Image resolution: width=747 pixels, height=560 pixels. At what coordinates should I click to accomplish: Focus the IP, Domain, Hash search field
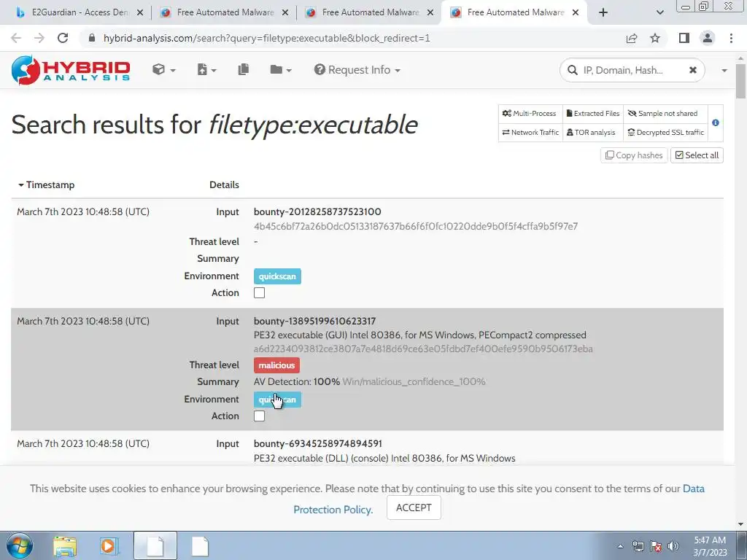coord(632,71)
